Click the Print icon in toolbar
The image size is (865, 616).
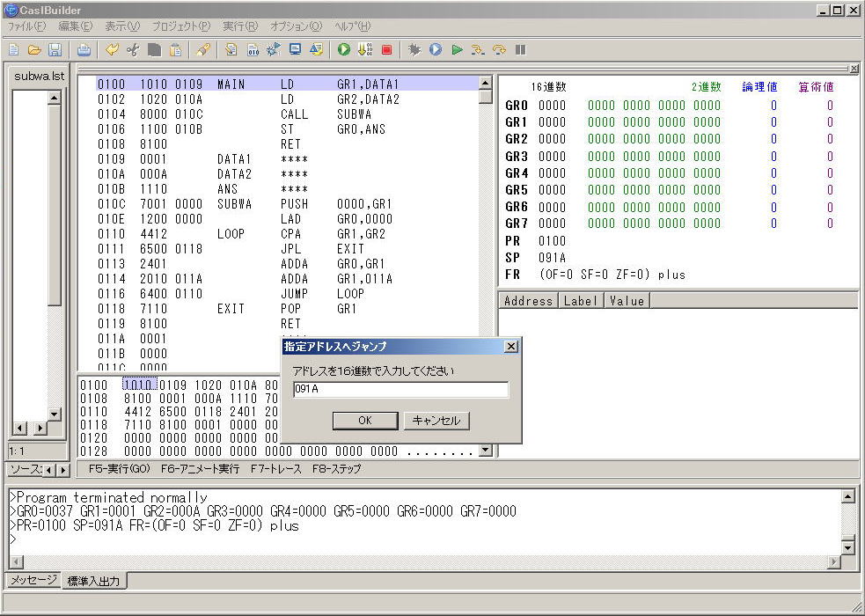pyautogui.click(x=84, y=50)
